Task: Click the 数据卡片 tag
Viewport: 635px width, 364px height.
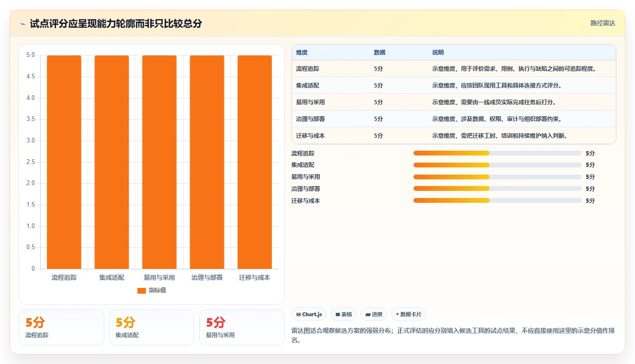Action: pos(409,314)
